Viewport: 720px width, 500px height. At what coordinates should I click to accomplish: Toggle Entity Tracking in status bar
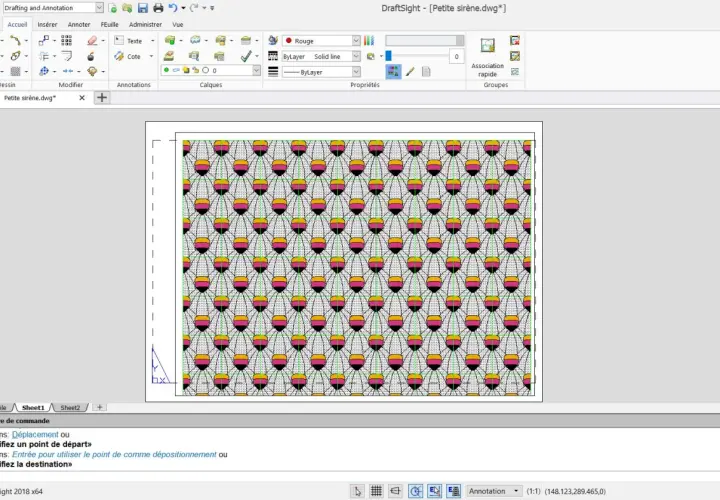click(454, 491)
